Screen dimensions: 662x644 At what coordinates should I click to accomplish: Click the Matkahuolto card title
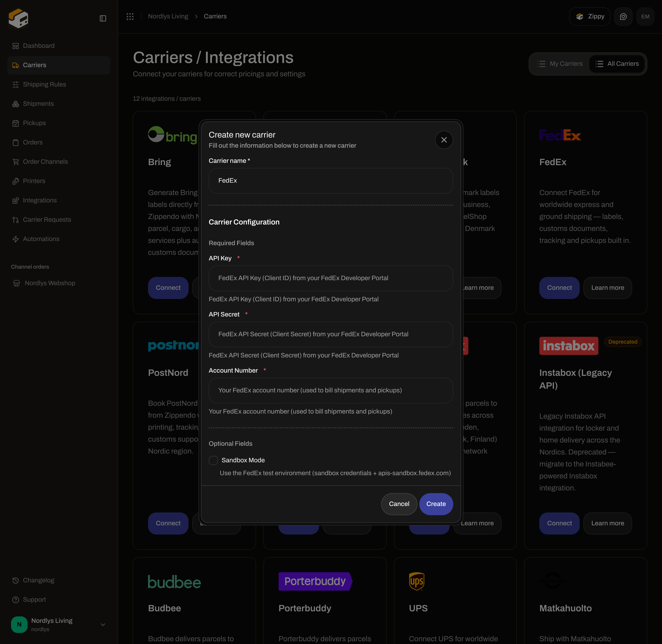coord(565,608)
